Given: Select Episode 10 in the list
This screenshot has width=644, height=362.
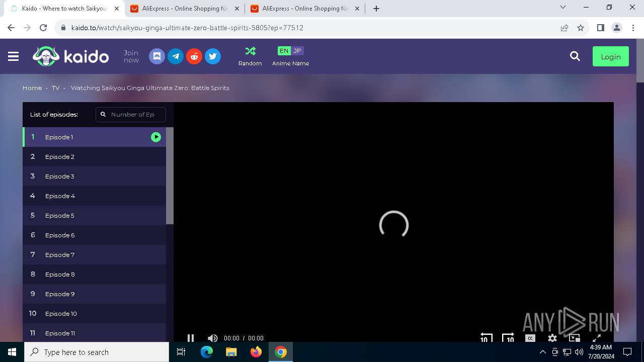Looking at the screenshot, I should [x=94, y=314].
